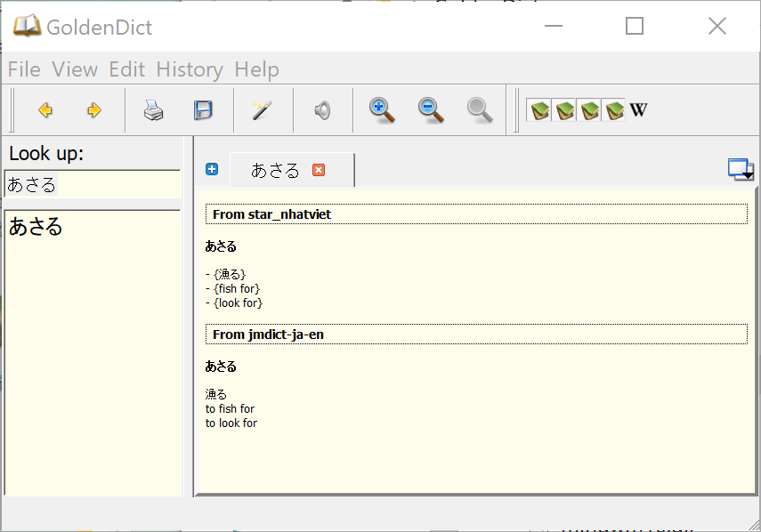761x532 pixels.
Task: Open the Help menu
Action: [256, 69]
